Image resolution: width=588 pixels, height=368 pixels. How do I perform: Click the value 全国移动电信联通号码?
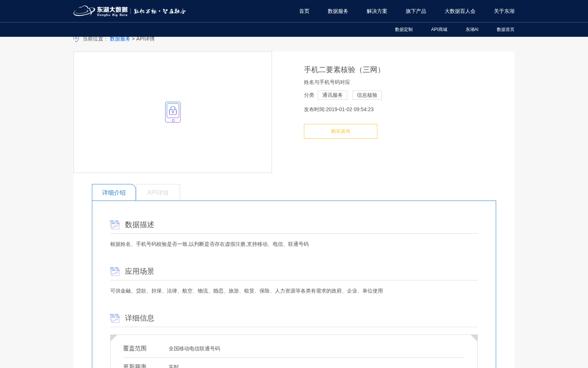(194, 348)
